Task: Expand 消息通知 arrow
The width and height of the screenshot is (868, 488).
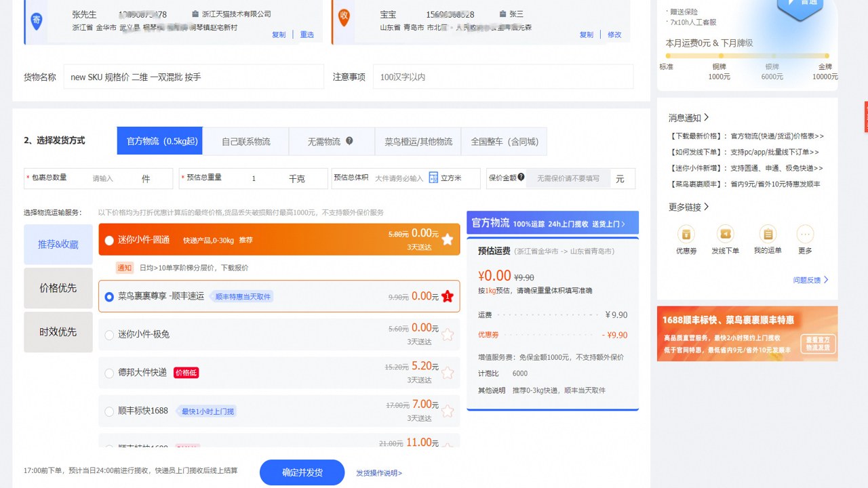Action: pos(706,117)
